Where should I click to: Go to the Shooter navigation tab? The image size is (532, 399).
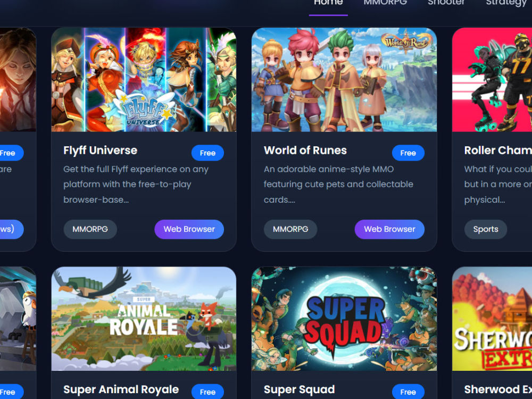click(x=446, y=3)
